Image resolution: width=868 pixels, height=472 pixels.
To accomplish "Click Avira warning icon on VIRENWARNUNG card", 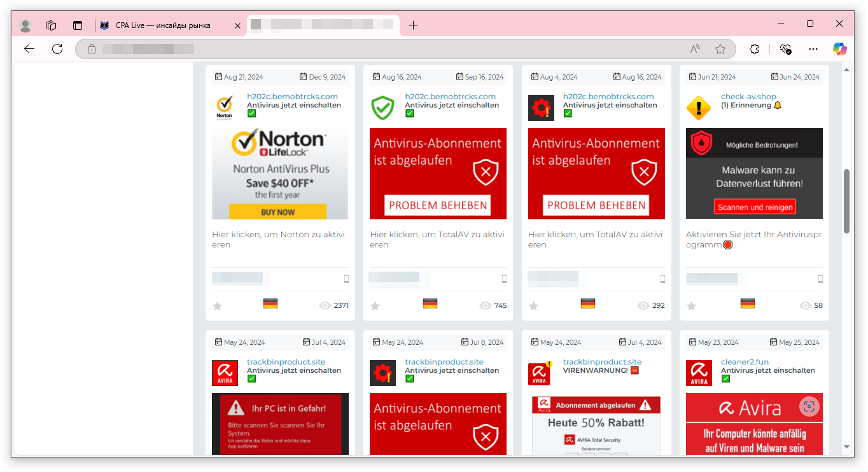I will (541, 373).
